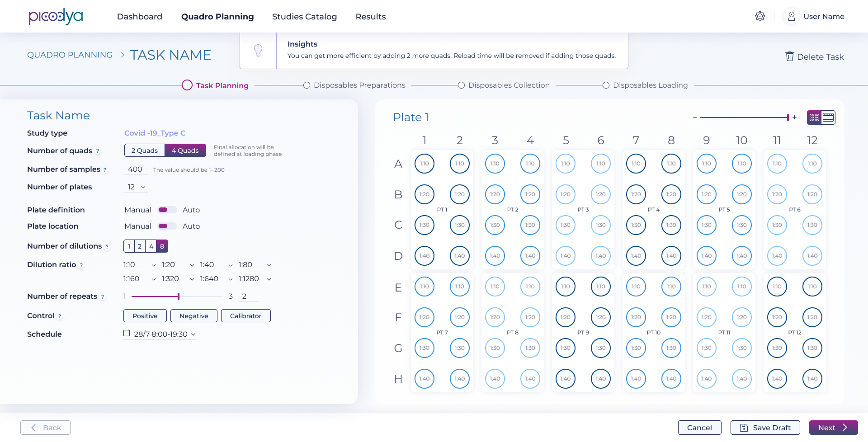The width and height of the screenshot is (868, 442).
Task: Click the help icon beside Number of quads
Action: point(98,151)
